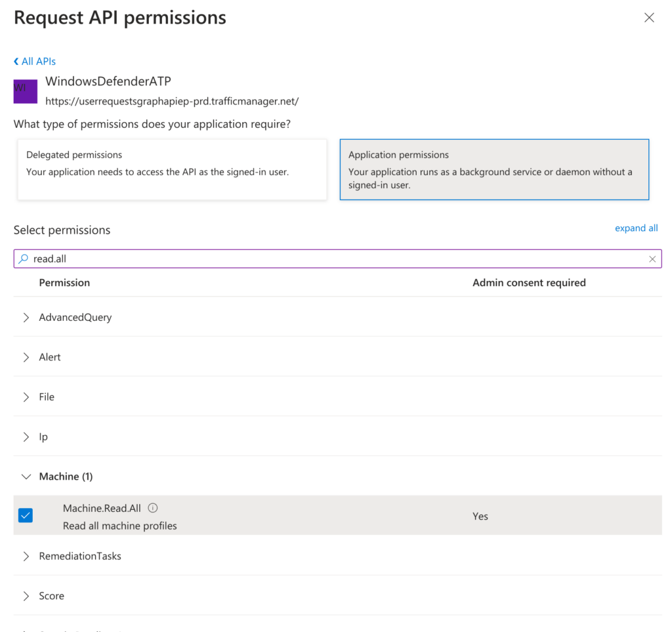Screen dimensions: 672x632
Task: Close the Request API permissions panel
Action: point(649,18)
